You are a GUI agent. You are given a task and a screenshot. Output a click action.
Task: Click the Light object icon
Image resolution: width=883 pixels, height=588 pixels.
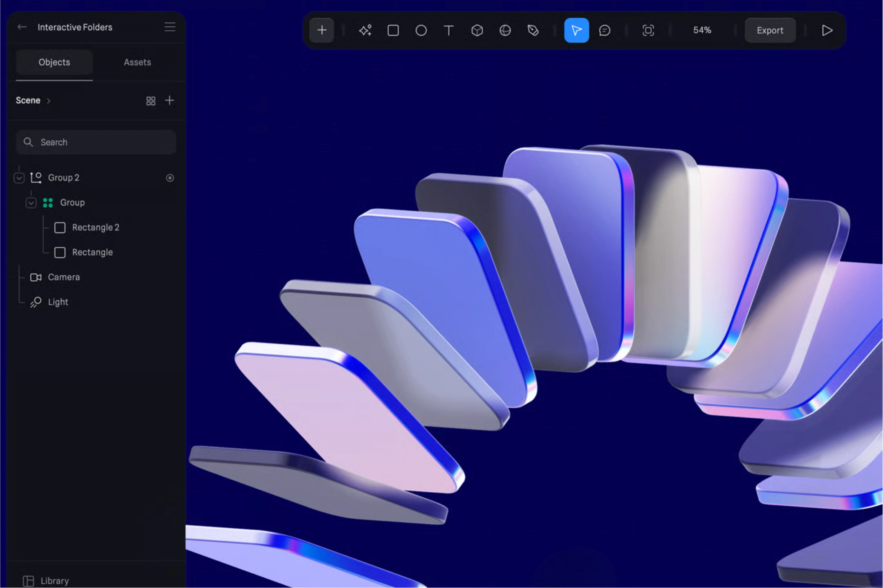(36, 302)
